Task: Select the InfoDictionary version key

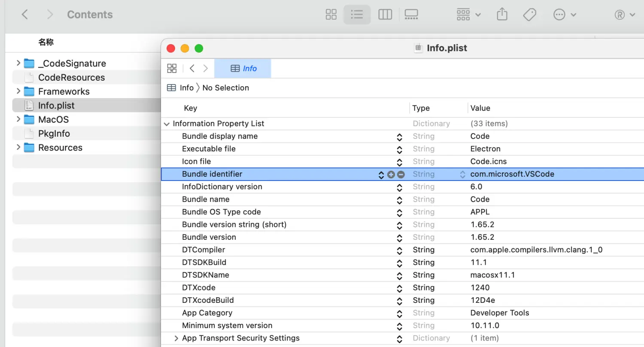Action: coord(222,187)
